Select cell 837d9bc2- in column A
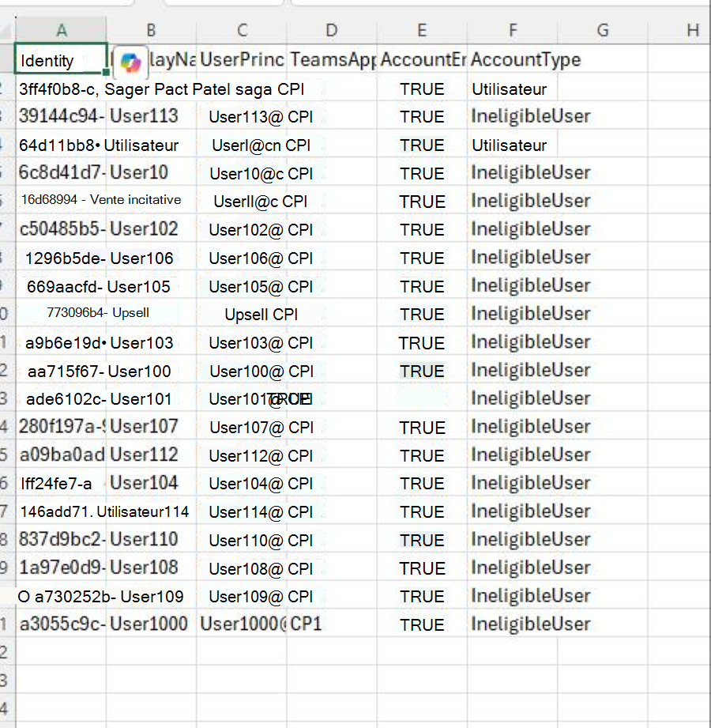The height and width of the screenshot is (728, 711). (x=62, y=539)
